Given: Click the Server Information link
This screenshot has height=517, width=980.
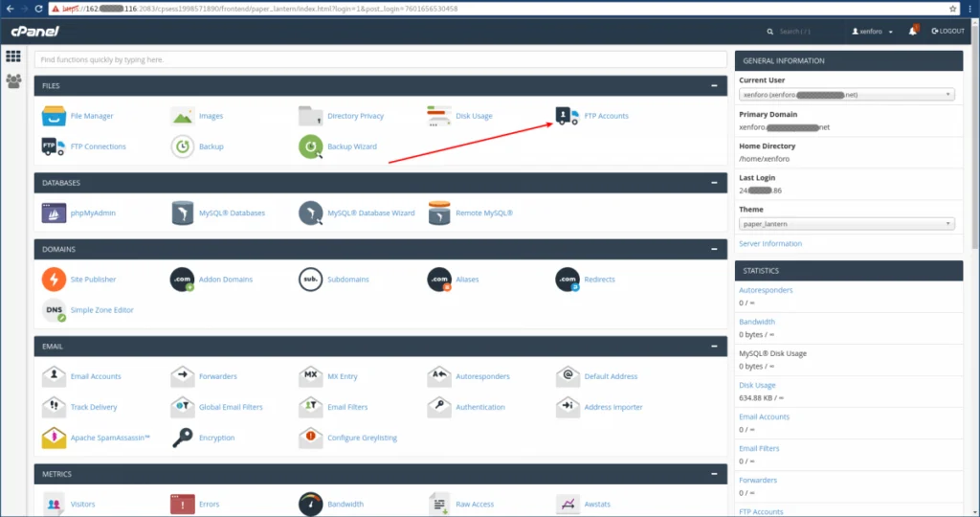Looking at the screenshot, I should tap(770, 244).
